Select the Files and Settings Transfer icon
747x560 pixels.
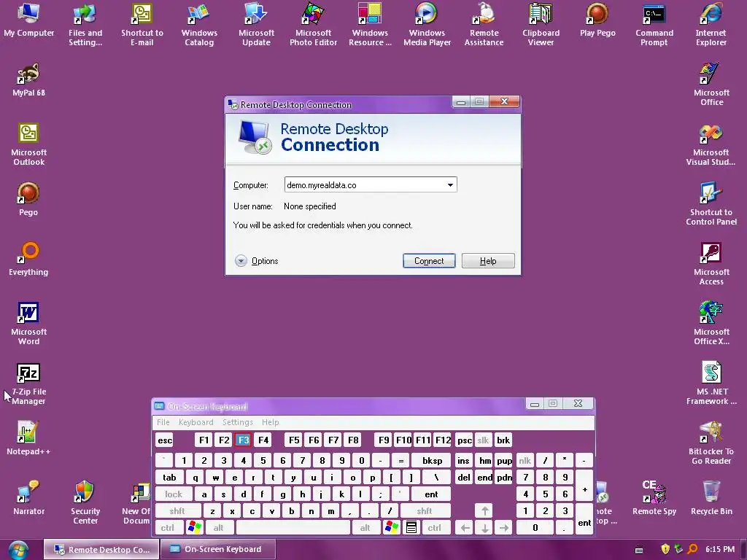pyautogui.click(x=85, y=25)
